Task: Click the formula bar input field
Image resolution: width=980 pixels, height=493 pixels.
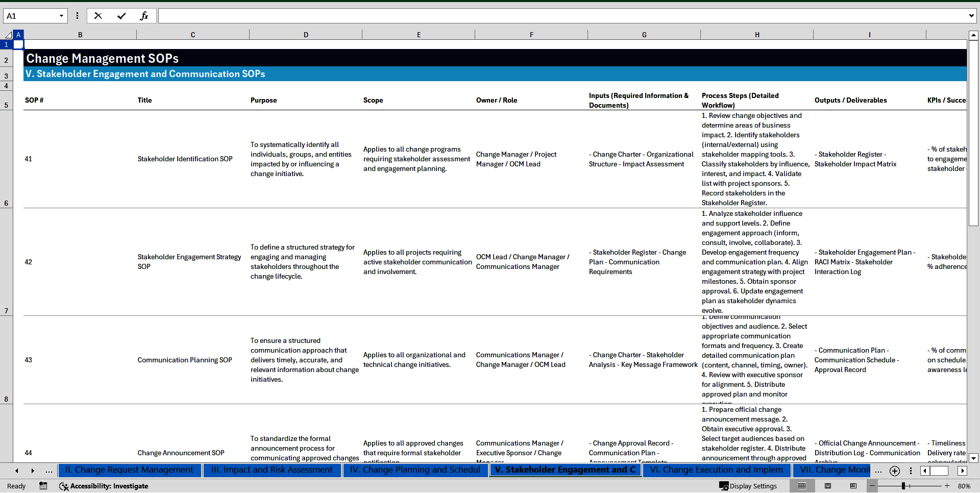Action: pyautogui.click(x=561, y=16)
